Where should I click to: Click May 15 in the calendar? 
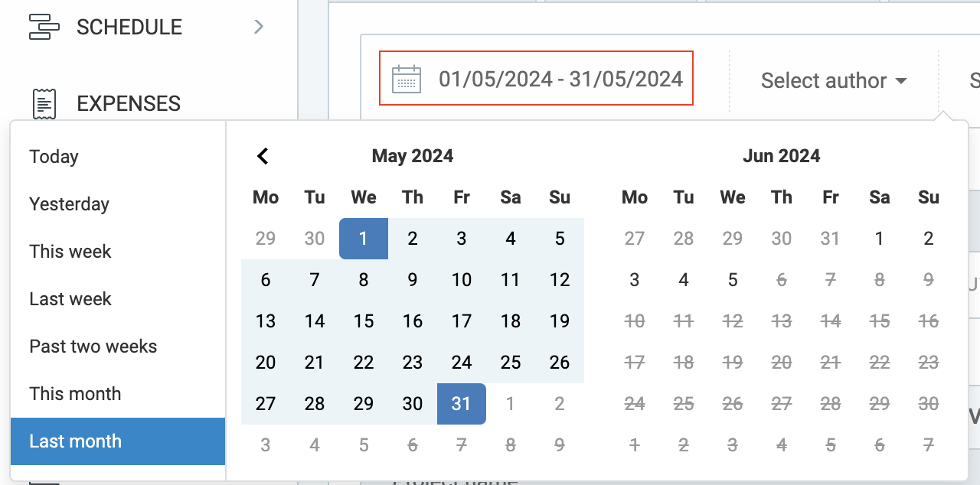point(364,321)
